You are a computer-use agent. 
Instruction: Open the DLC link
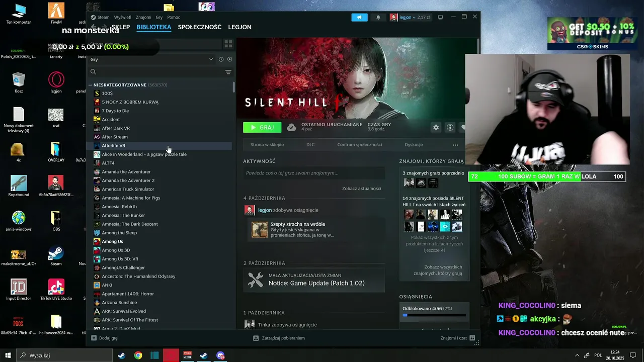pyautogui.click(x=310, y=145)
